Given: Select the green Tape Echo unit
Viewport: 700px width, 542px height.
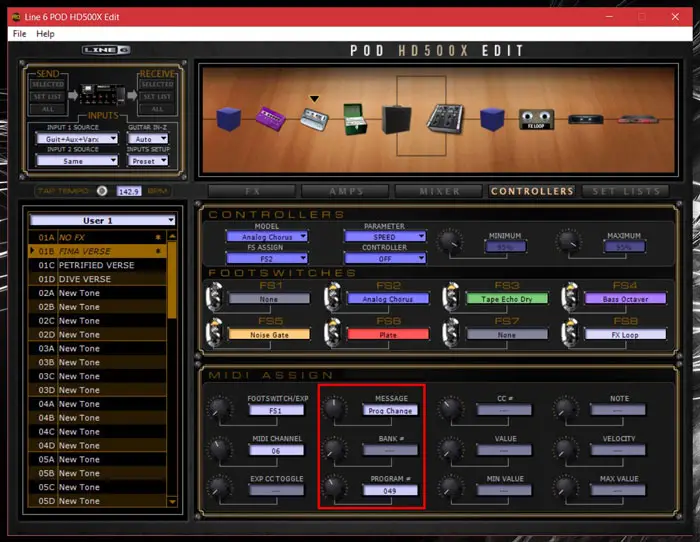Looking at the screenshot, I should pos(355,119).
